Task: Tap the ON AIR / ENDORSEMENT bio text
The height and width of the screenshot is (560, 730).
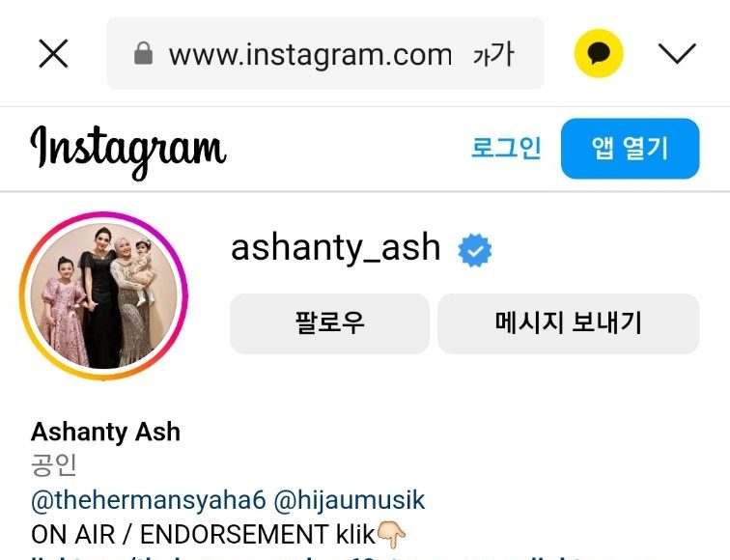Action: click(x=180, y=534)
